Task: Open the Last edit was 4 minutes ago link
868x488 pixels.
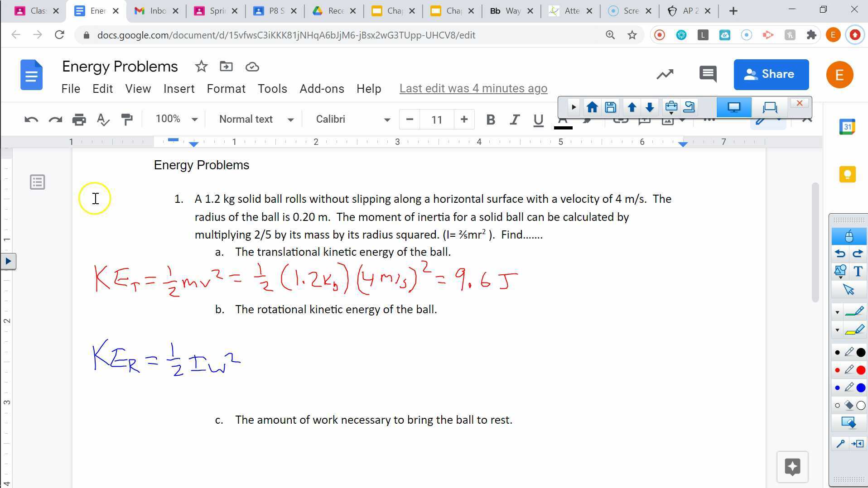Action: click(x=473, y=88)
